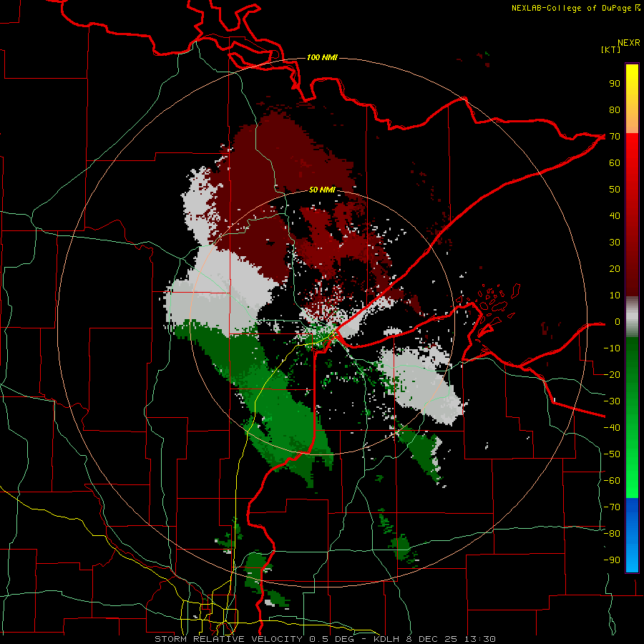Click the 100 NMI range ring label
The image size is (644, 644).
click(322, 57)
